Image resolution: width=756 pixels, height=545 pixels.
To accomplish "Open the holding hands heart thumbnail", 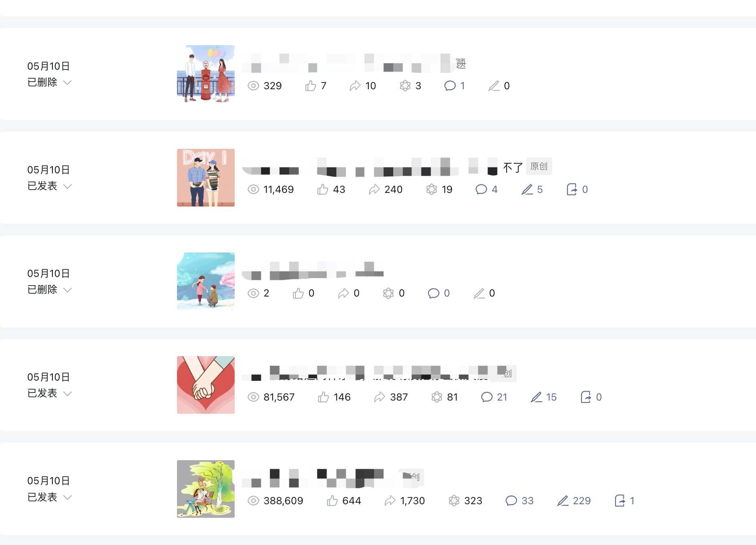I will pyautogui.click(x=206, y=385).
